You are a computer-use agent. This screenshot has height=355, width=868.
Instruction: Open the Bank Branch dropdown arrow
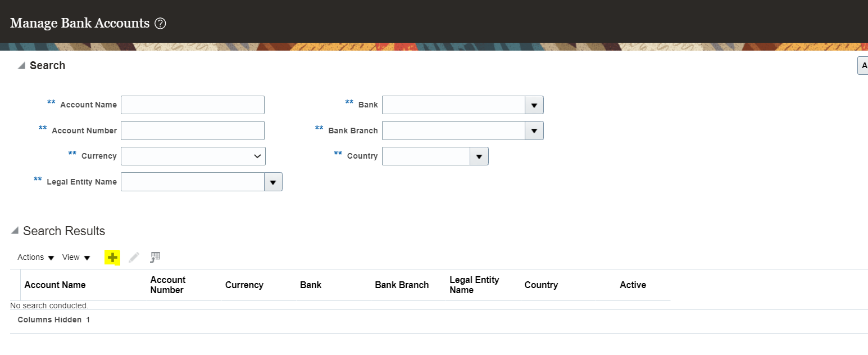coord(534,131)
